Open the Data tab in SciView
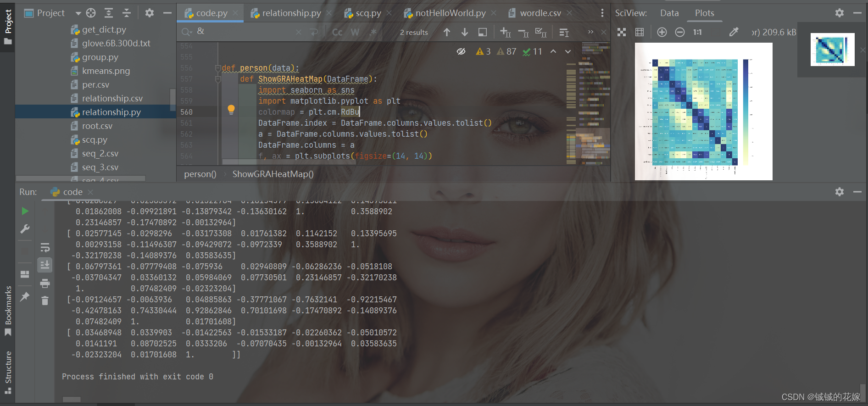Screen dimensions: 868x406 coord(669,13)
